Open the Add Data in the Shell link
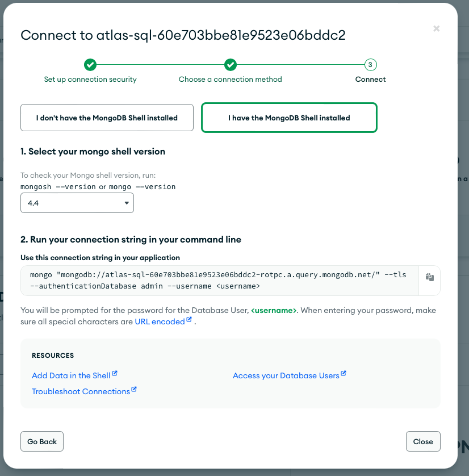The height and width of the screenshot is (476, 469). pyautogui.click(x=71, y=375)
